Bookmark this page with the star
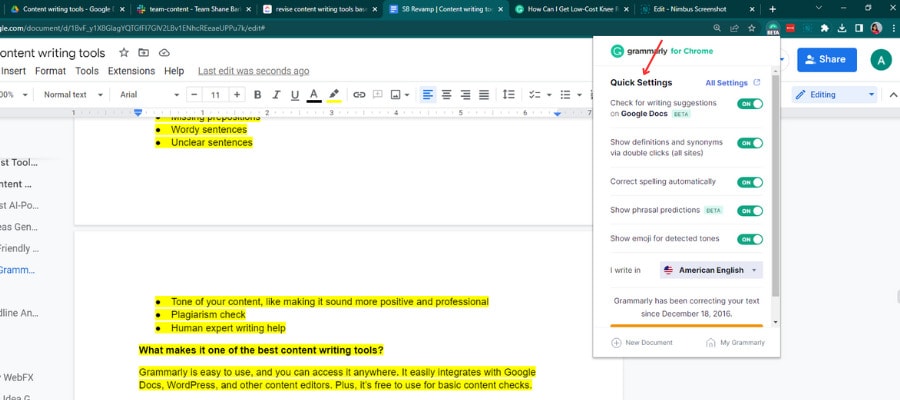The height and width of the screenshot is (400, 900). [751, 28]
